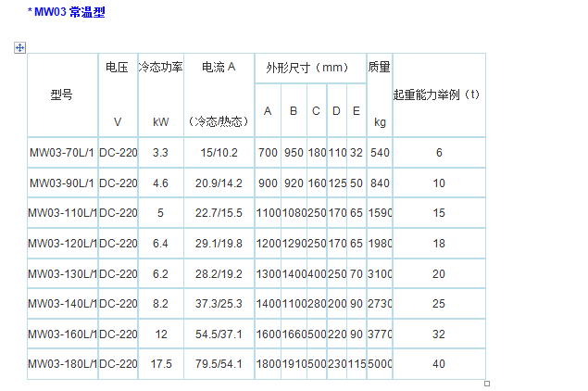Viewport: 588px width, 391px height.
Task: Select lifting capacity cell showing 18
Action: (x=438, y=244)
